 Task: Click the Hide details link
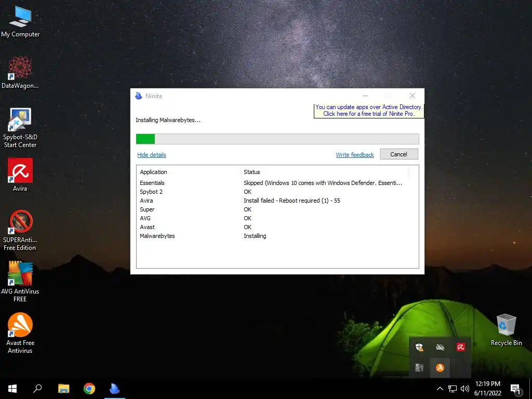click(152, 155)
